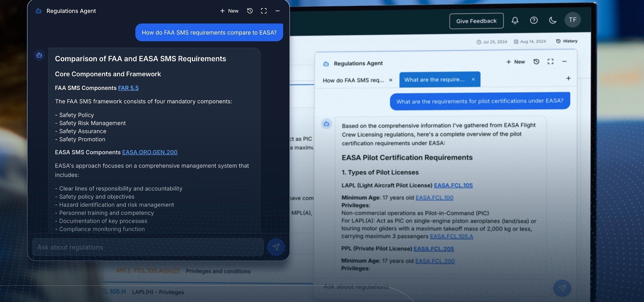
Task: Open the TF user avatar menu
Action: coord(573,20)
